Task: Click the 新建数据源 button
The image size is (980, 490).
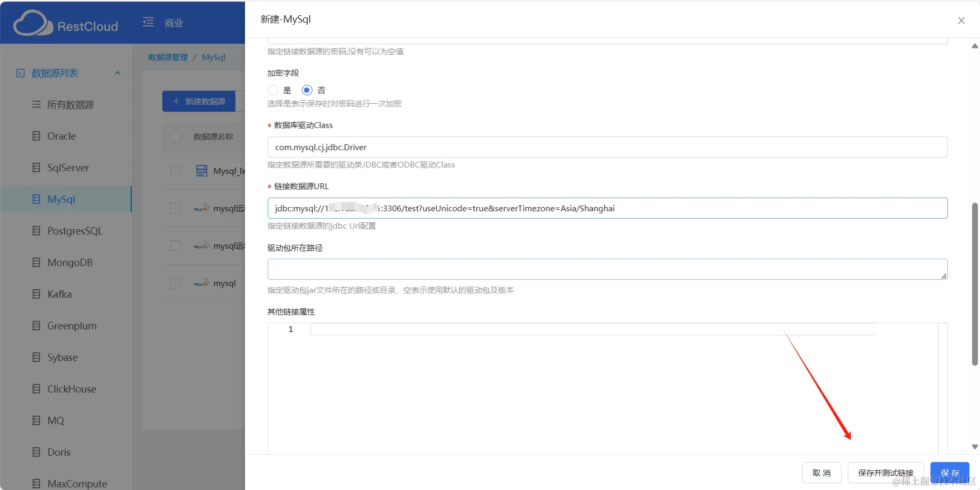Action: tap(199, 101)
